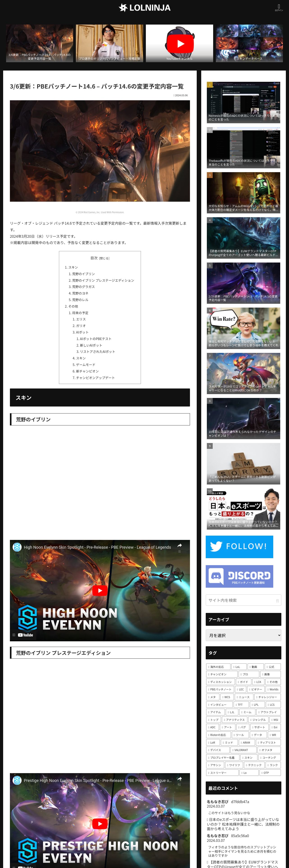Jump to 新チャンピオン in contents
289x868 pixels.
(87, 371)
